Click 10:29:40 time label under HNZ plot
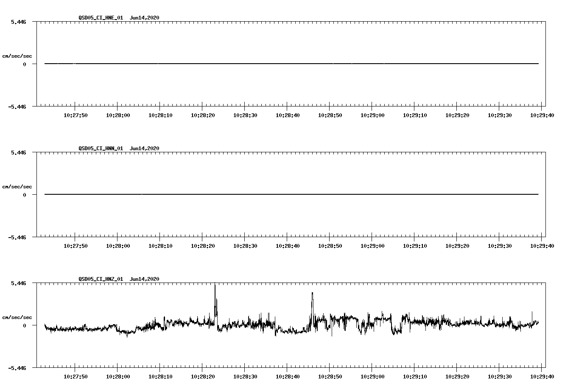 pos(542,376)
